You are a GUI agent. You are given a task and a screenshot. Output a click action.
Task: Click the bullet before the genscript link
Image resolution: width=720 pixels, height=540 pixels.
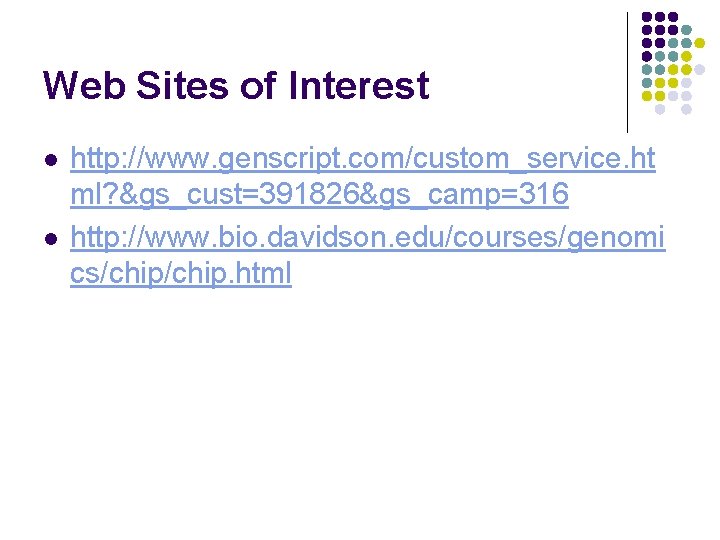[x=51, y=160]
